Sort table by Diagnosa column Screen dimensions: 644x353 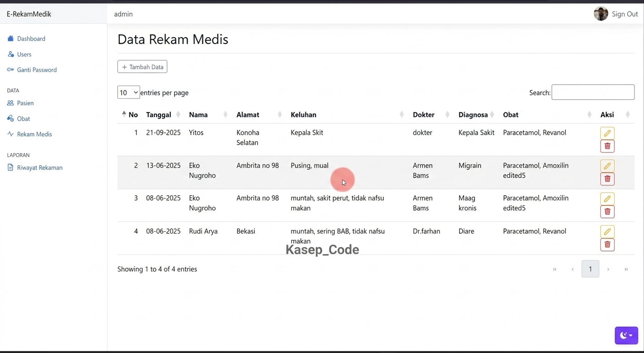pyautogui.click(x=476, y=114)
